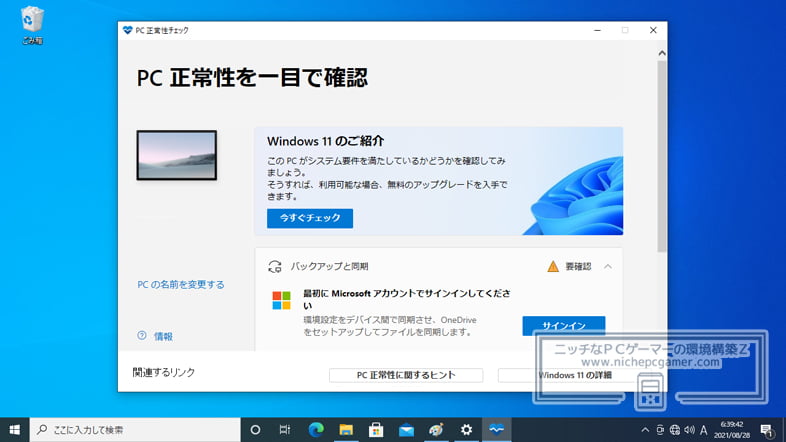Open the 情報 link
The height and width of the screenshot is (442, 786).
tap(163, 336)
